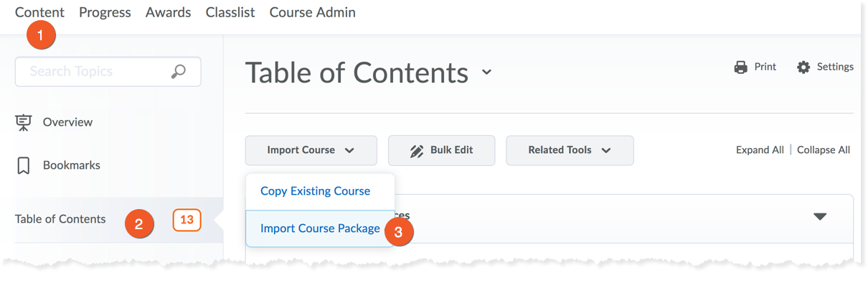The height and width of the screenshot is (291, 868).
Task: Open the Classlist page
Action: (230, 12)
